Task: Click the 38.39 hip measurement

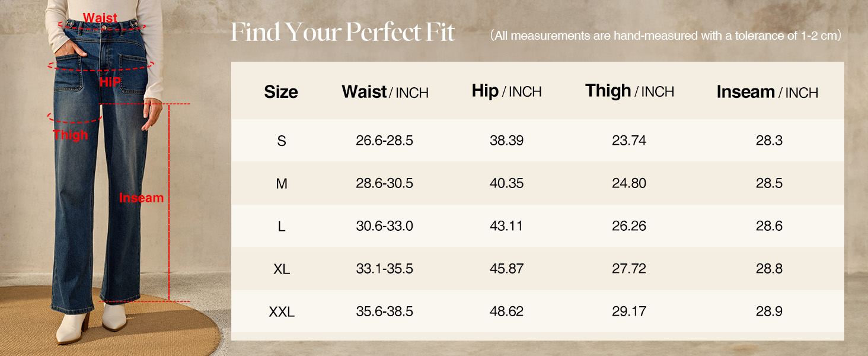Action: (506, 141)
